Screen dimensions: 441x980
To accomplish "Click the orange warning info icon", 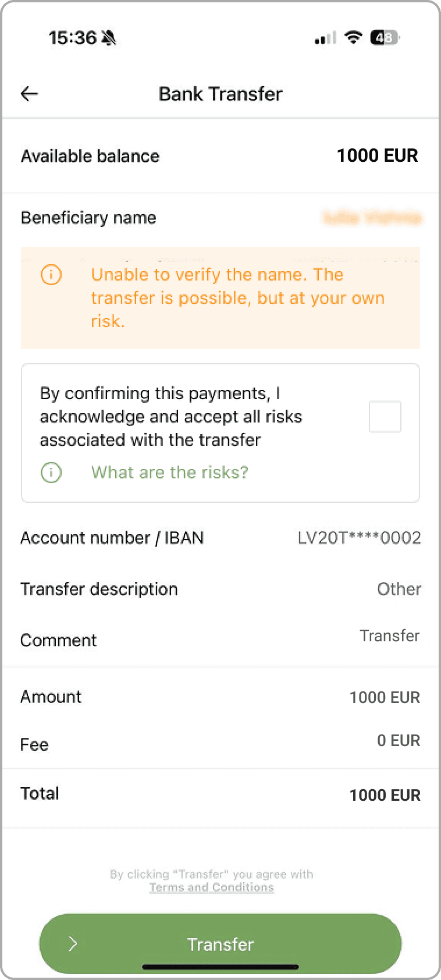I will click(51, 274).
